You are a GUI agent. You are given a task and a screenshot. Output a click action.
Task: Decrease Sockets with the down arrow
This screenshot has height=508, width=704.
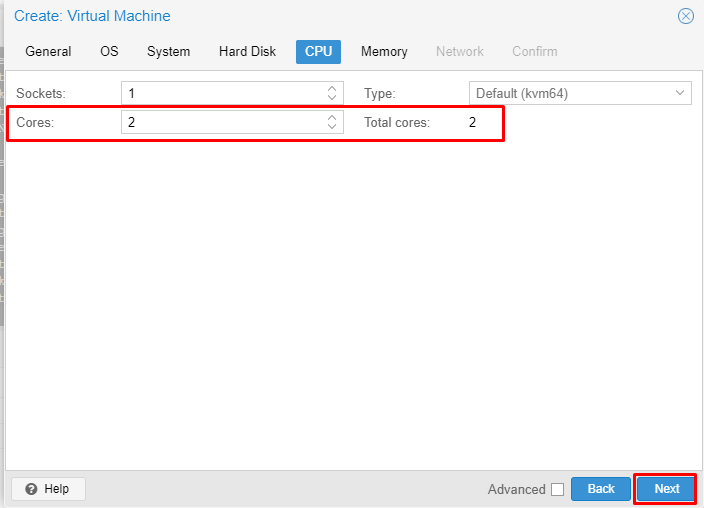(332, 98)
